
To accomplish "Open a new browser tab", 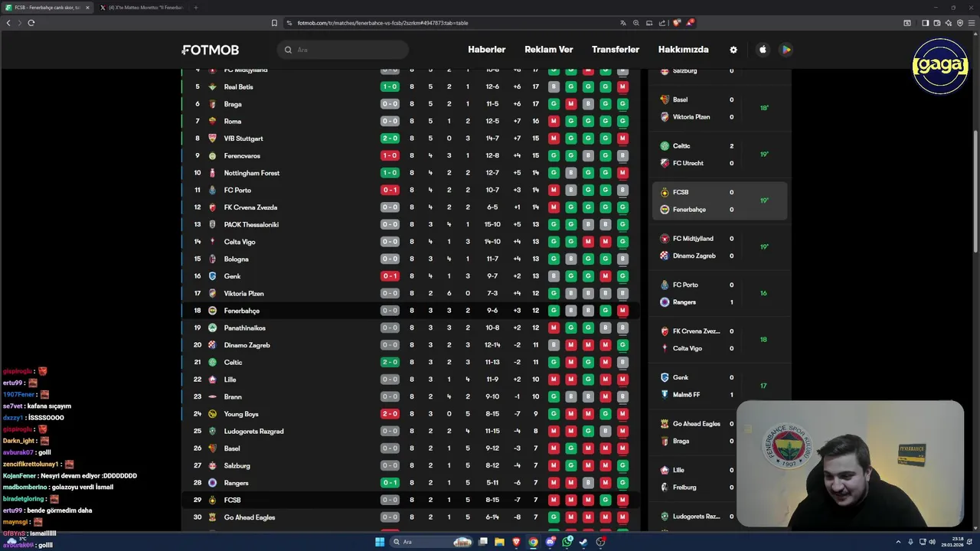I will click(196, 8).
